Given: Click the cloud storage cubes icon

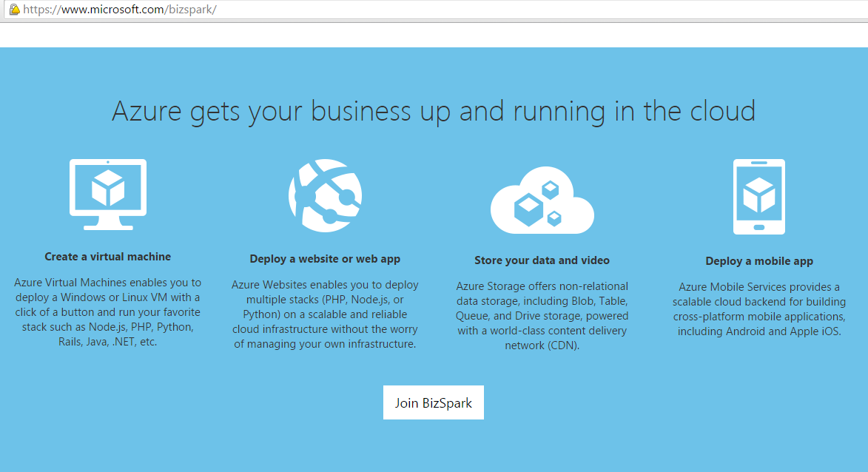Looking at the screenshot, I should [542, 200].
